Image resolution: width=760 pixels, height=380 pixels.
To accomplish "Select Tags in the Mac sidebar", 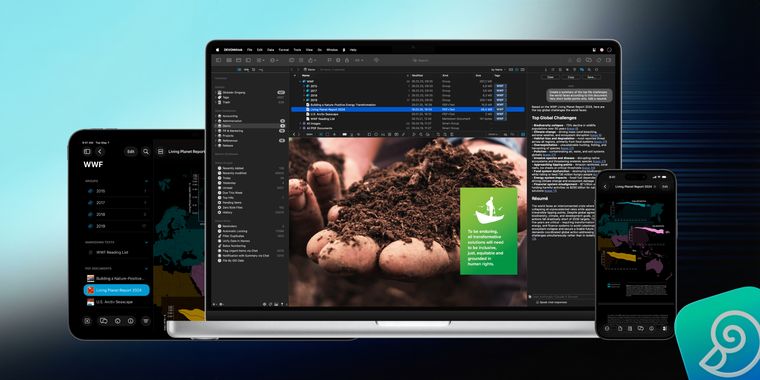I will tap(250, 97).
